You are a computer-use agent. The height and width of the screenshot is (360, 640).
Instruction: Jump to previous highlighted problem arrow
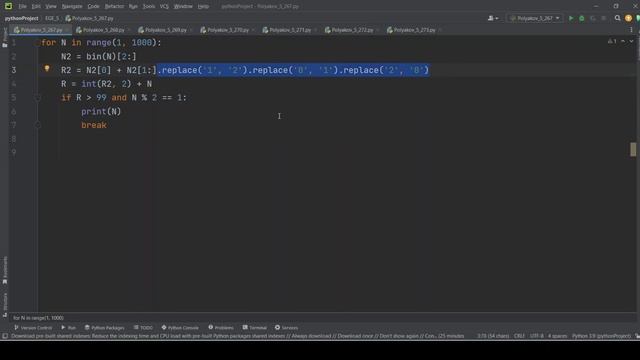coord(623,41)
